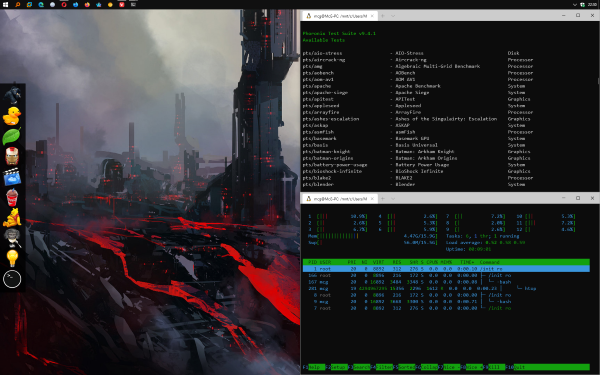
Task: Open the Winnie the Pooh dock icon
Action: [x=12, y=218]
